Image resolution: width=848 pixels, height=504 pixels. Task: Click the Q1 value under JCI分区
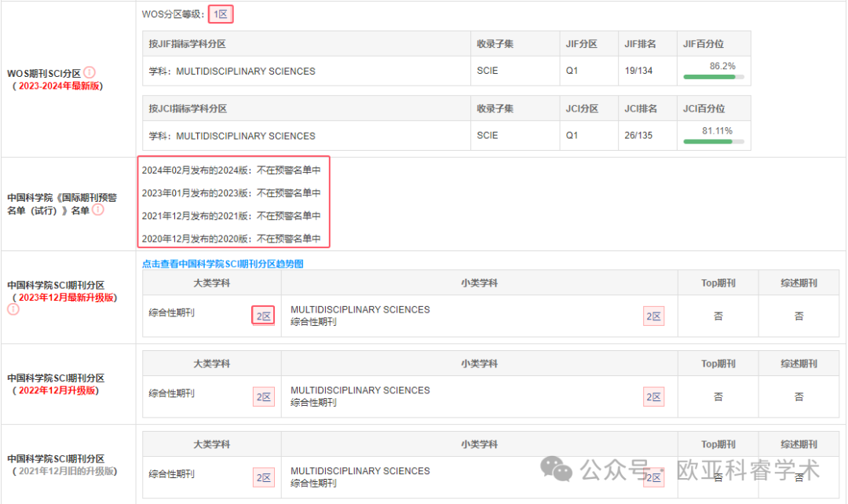(572, 135)
